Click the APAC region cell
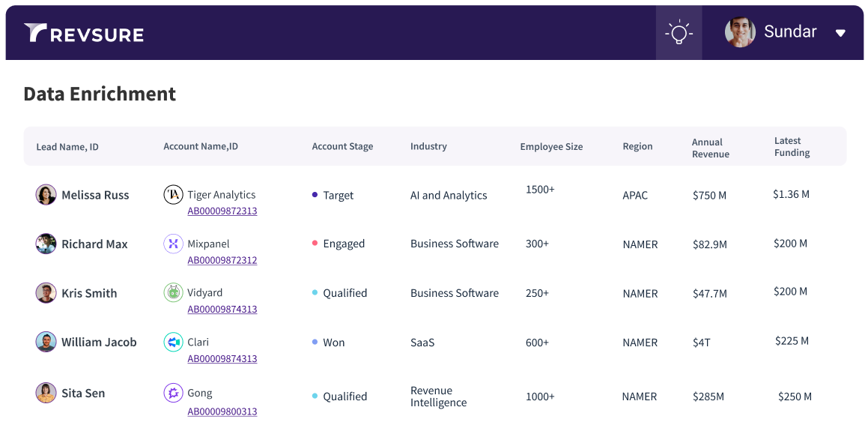Screen dimensions: 868x443 click(635, 195)
